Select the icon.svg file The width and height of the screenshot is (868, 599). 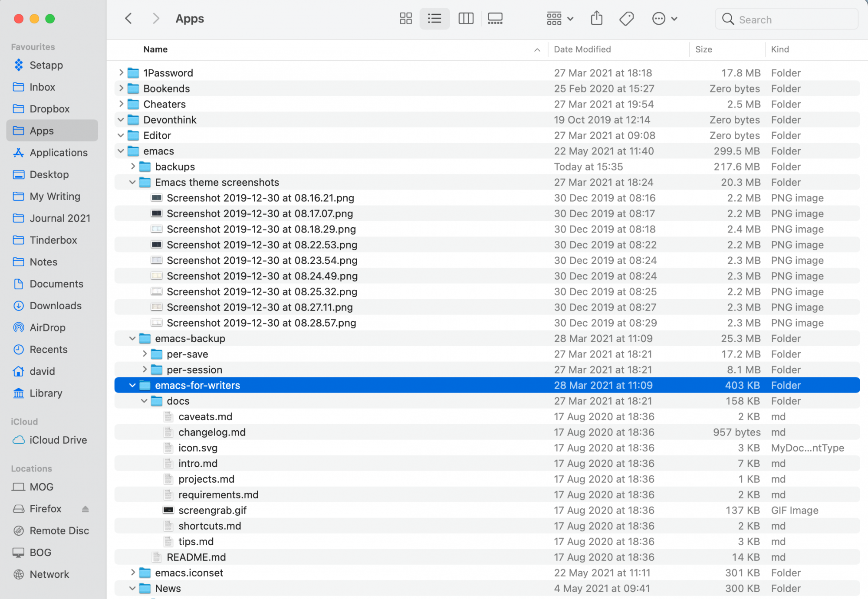(487, 448)
